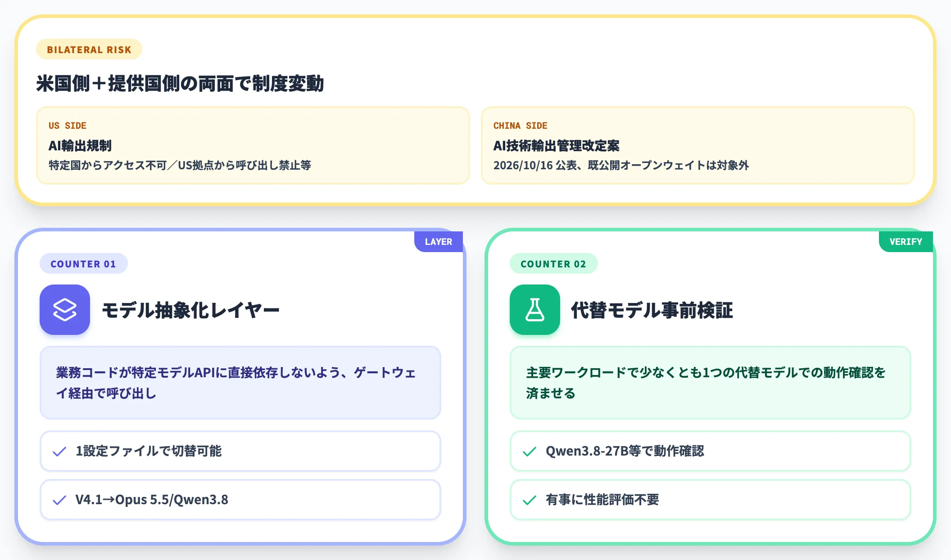Click the green flask icon
The image size is (951, 560).
535,310
